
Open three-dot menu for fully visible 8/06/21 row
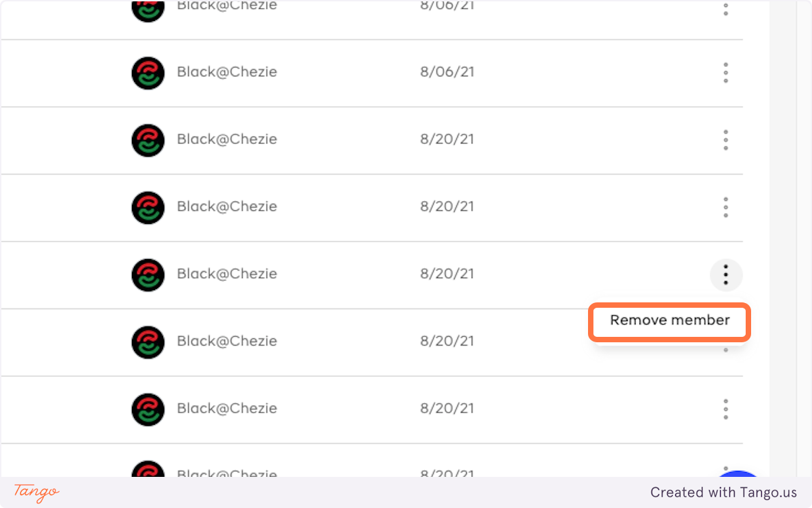tap(725, 72)
